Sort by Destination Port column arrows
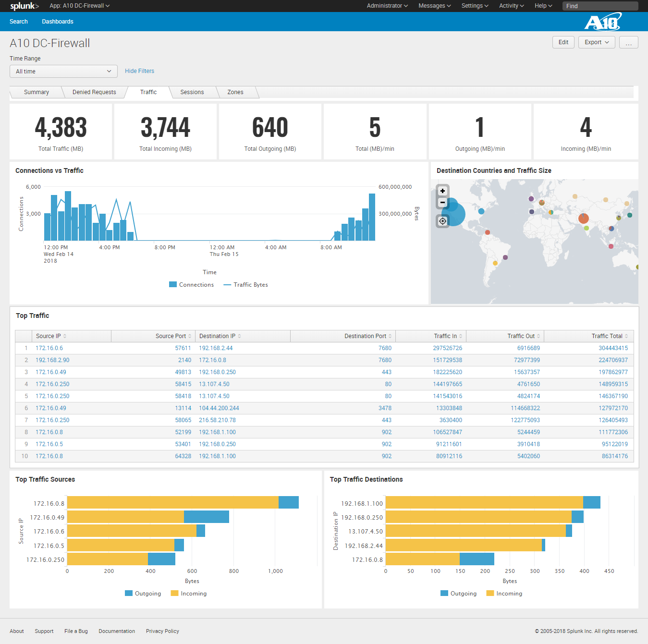648x644 pixels. point(390,336)
